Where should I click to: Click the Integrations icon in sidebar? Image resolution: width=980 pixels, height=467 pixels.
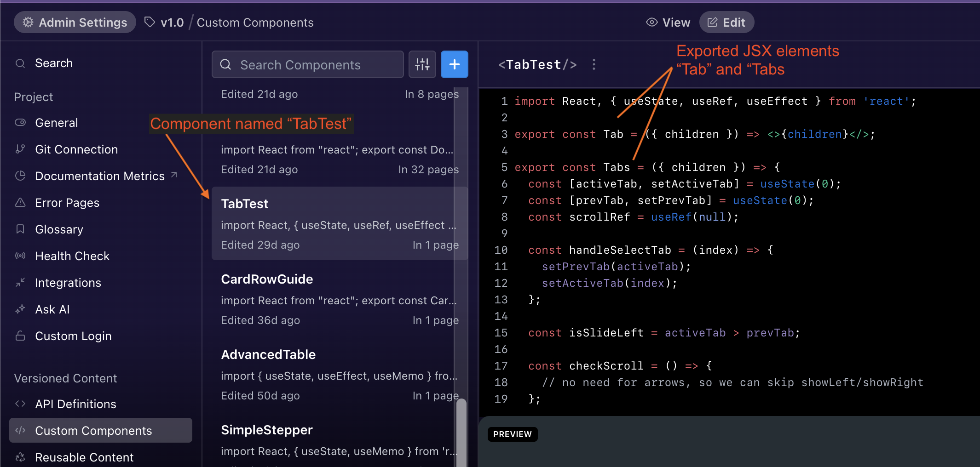click(x=20, y=283)
